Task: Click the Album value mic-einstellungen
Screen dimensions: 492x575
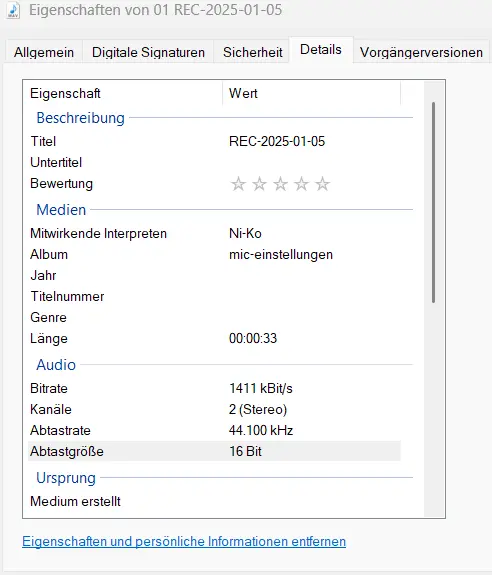Action: (281, 254)
